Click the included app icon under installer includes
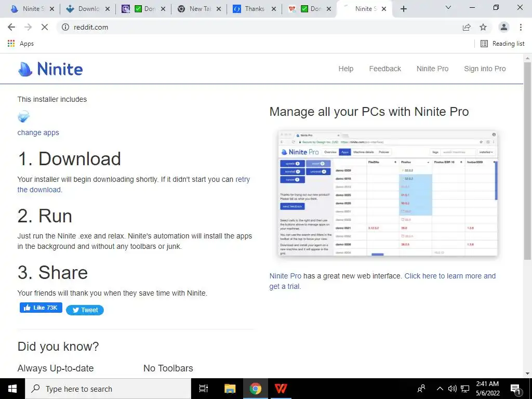This screenshot has width=532, height=399. tap(24, 116)
